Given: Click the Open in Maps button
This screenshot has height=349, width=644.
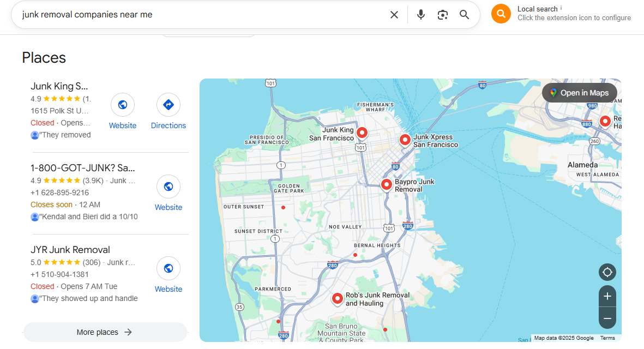Looking at the screenshot, I should [579, 93].
